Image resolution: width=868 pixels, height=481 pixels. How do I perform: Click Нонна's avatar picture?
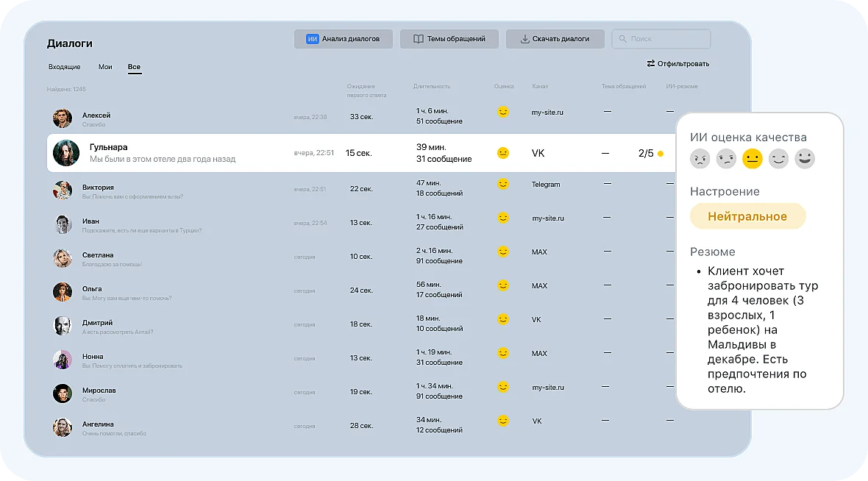(63, 359)
